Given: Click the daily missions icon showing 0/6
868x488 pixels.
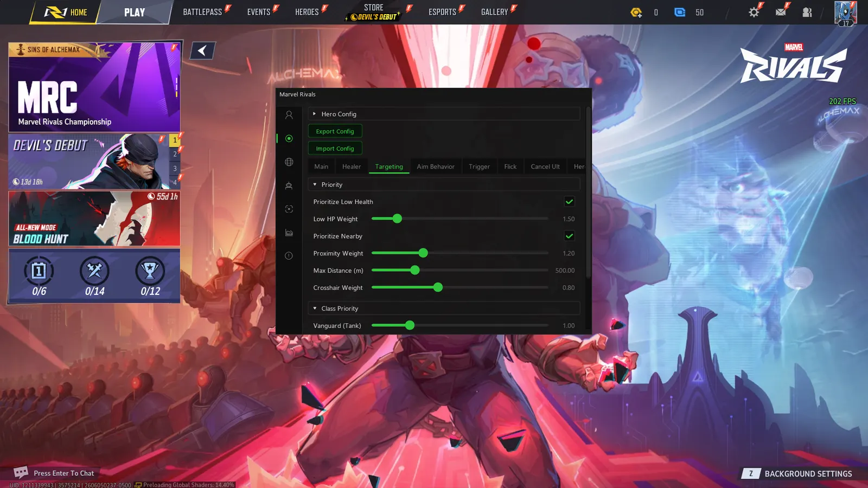Looking at the screenshot, I should pyautogui.click(x=39, y=271).
